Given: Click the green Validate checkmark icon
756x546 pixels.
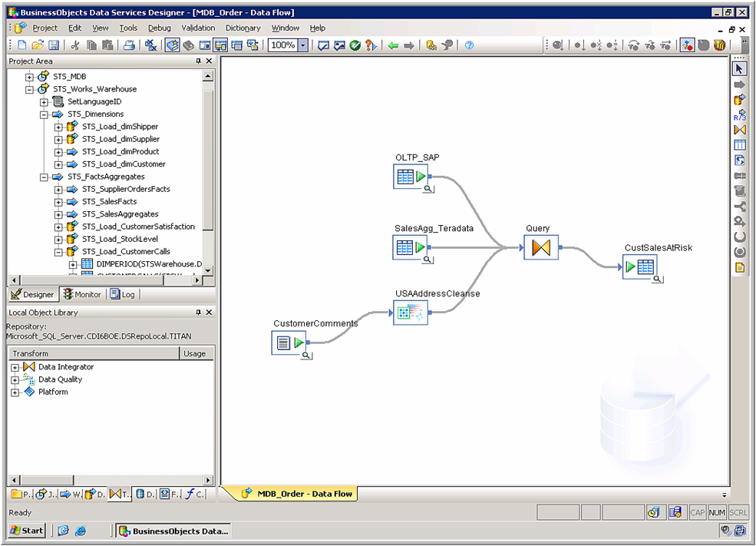Looking at the screenshot, I should (x=355, y=45).
